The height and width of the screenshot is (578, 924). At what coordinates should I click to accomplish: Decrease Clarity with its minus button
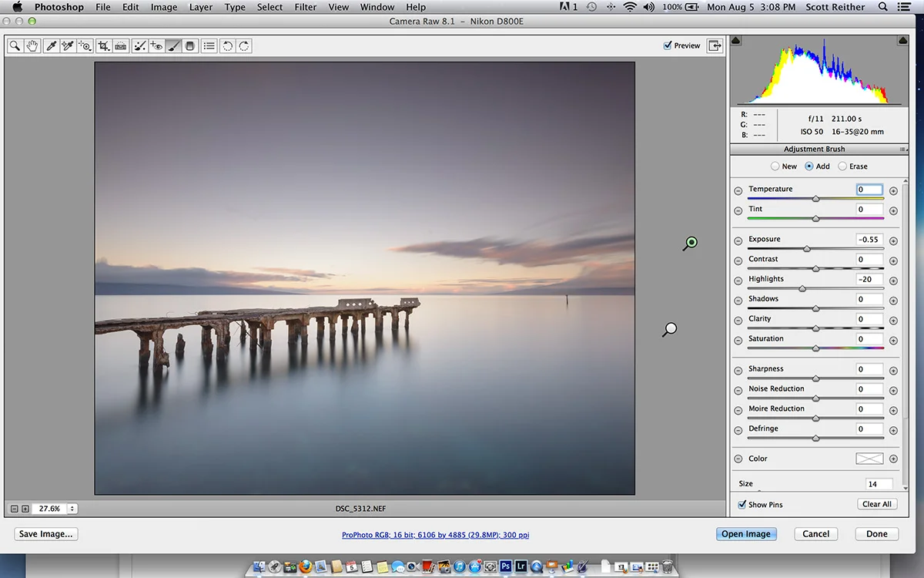tap(738, 320)
